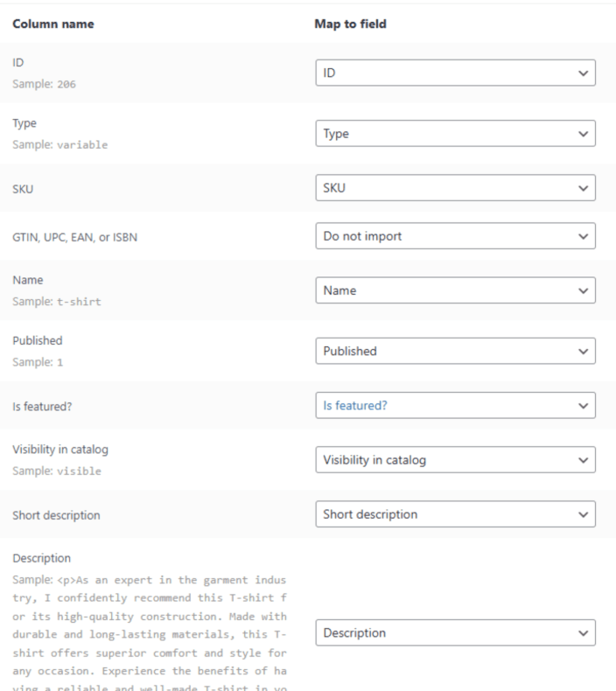The height and width of the screenshot is (691, 616).
Task: Click the 'Column name' table header
Action: (x=54, y=24)
